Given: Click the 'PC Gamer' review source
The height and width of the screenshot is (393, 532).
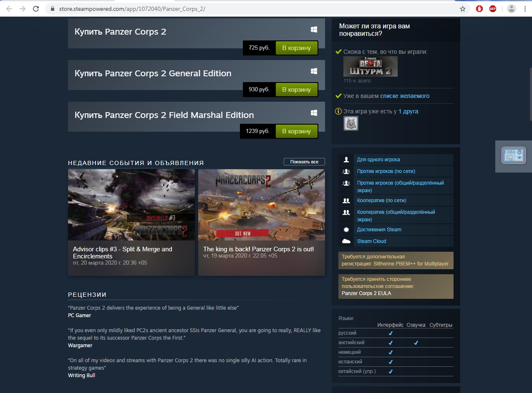Looking at the screenshot, I should click(80, 315).
